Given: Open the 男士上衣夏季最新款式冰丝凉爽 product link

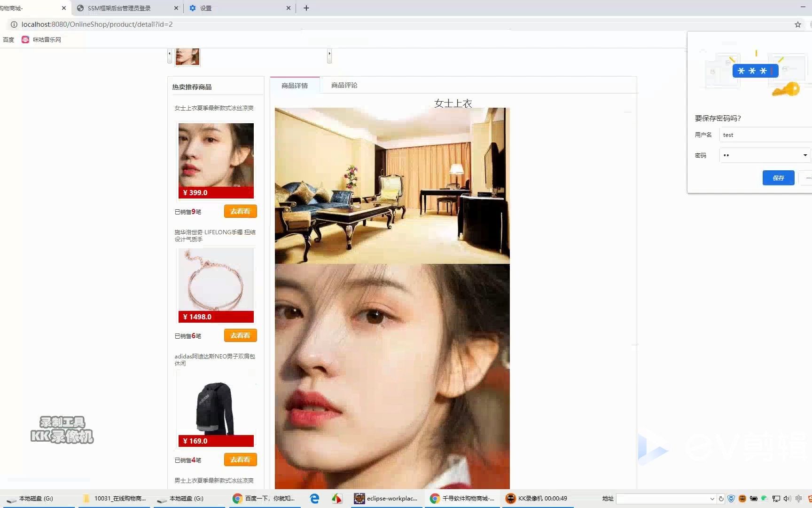Looking at the screenshot, I should [214, 481].
